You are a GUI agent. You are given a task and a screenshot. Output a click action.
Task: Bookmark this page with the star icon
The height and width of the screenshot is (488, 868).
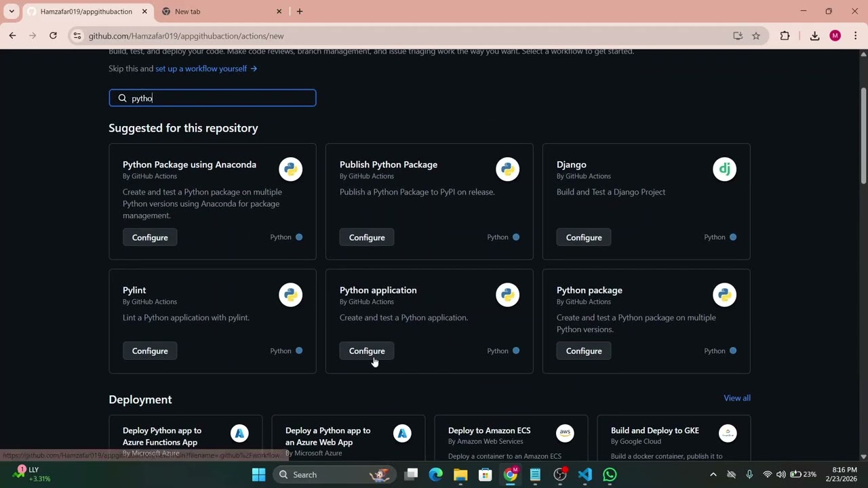click(756, 36)
